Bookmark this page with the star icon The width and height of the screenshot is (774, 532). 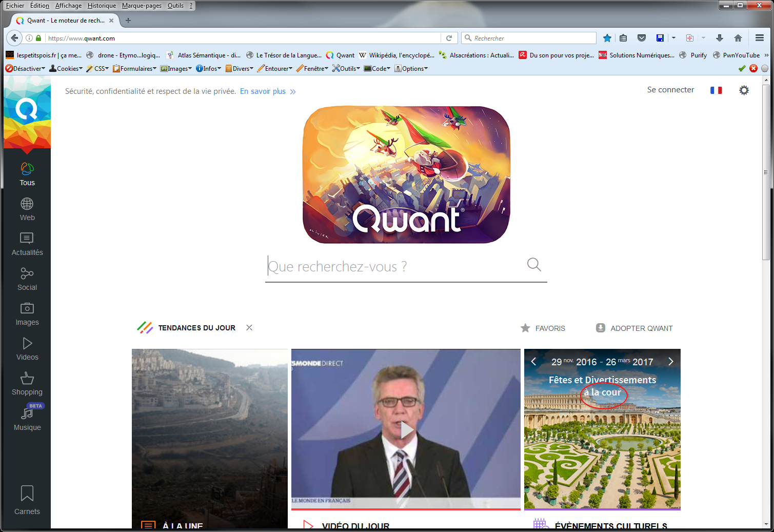(x=607, y=38)
